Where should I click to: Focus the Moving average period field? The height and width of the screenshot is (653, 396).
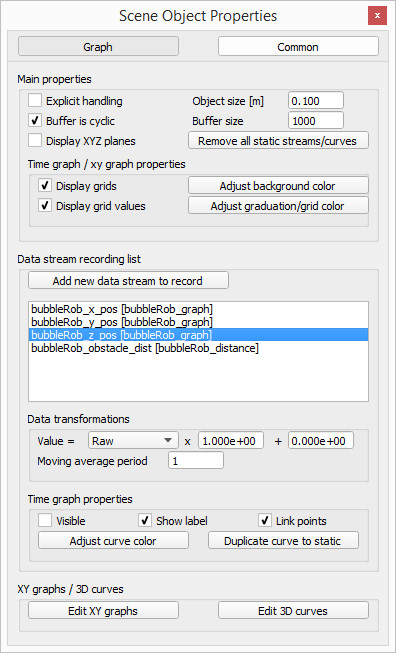196,461
